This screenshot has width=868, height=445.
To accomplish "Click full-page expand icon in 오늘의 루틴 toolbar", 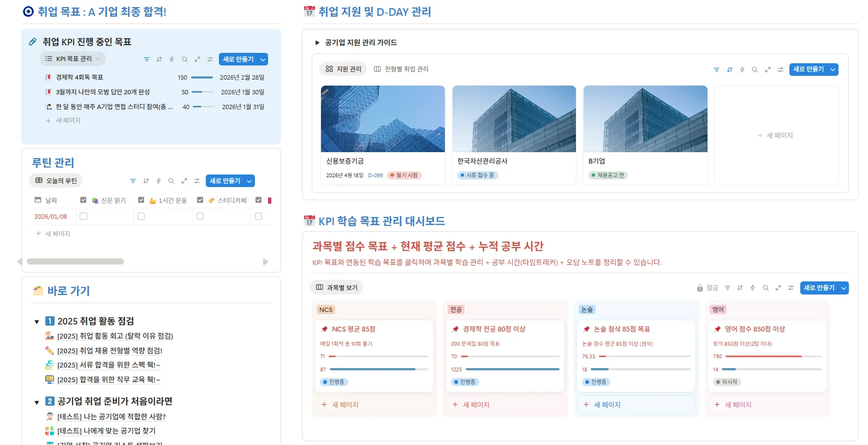I will pos(184,181).
